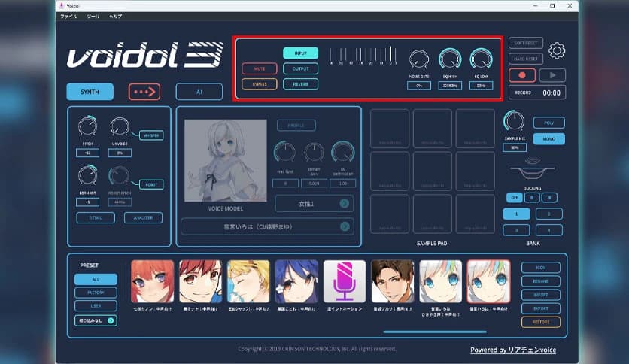
Task: Click the play recording button
Action: [x=552, y=75]
